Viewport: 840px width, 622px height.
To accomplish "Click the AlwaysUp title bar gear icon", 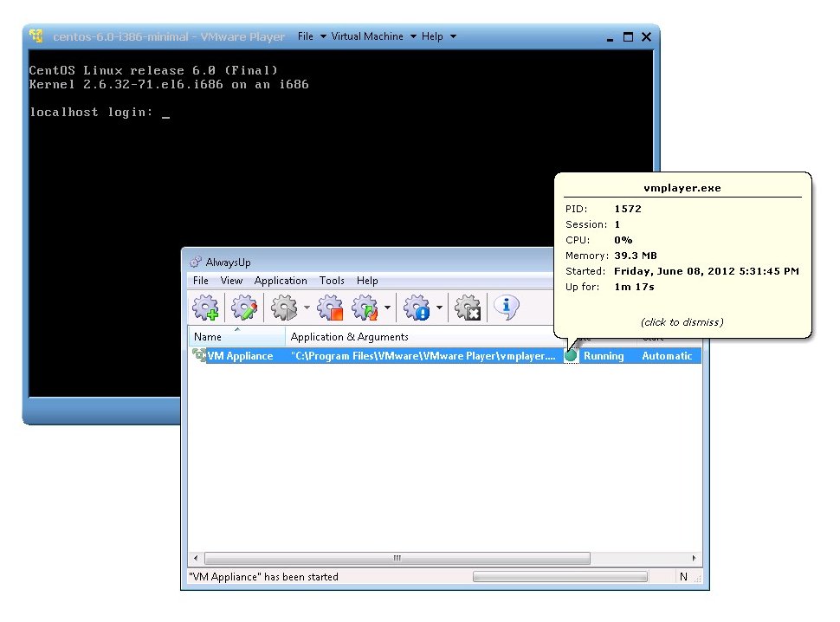I will 196,262.
